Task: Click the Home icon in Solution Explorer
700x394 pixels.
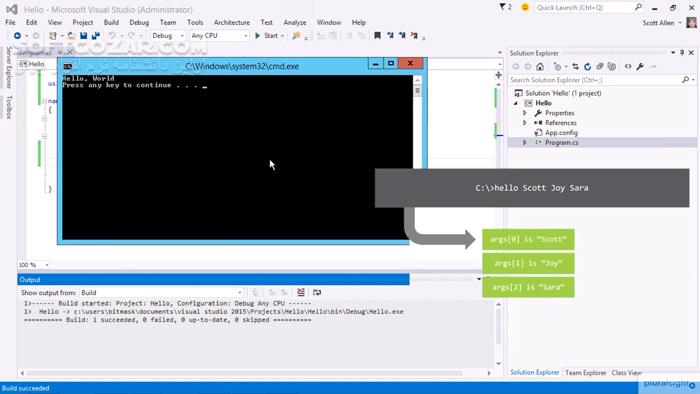Action: click(540, 66)
